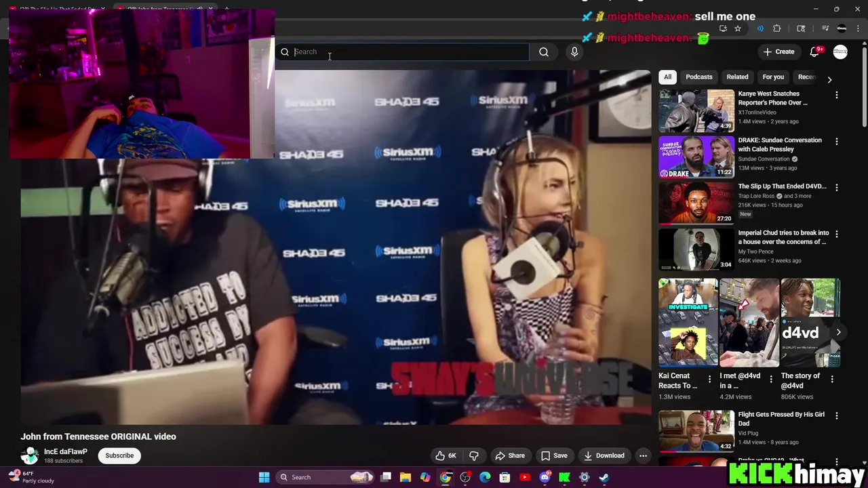Screen dimensions: 868x488
Task: Open more actions menu below video
Action: [643, 455]
